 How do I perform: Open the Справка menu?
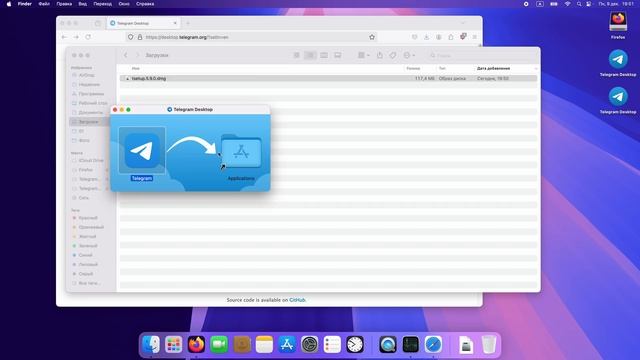click(145, 4)
